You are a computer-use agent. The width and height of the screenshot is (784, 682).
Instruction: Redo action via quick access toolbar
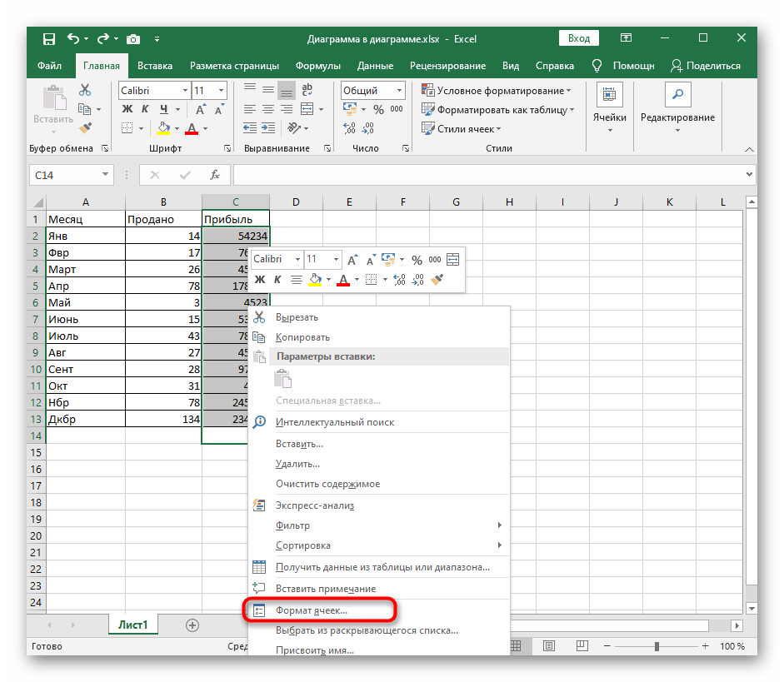[103, 38]
